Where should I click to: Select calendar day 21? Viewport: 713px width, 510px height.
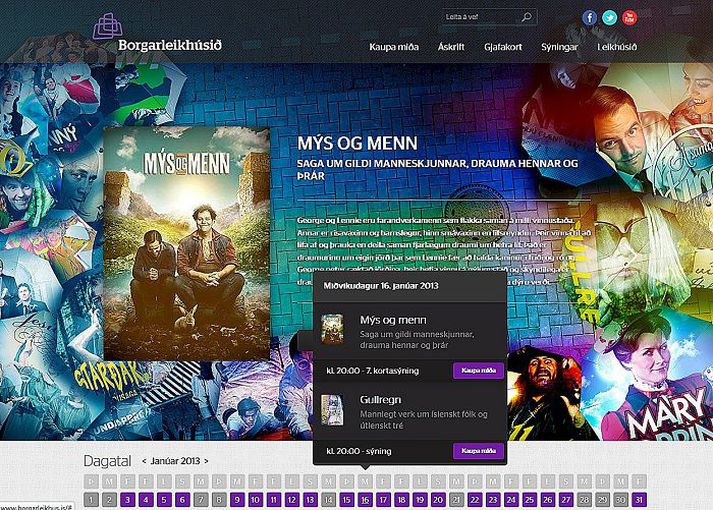coord(457,500)
